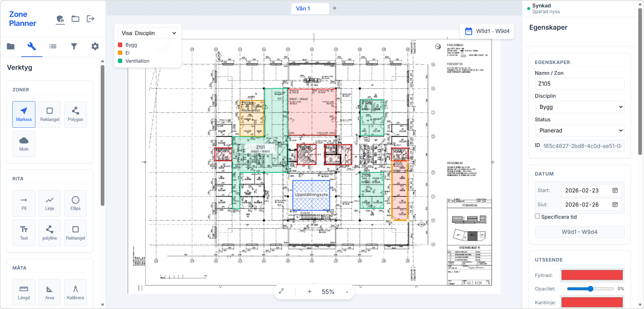Select the Text drawing tool

coord(24,233)
